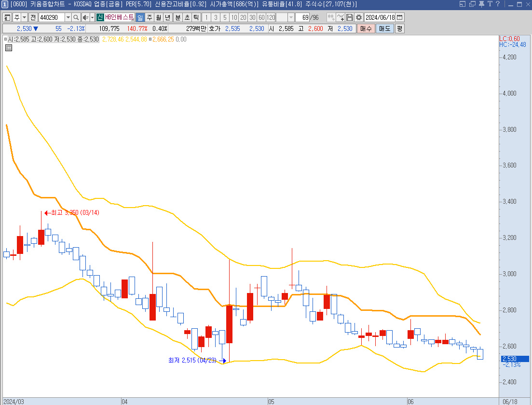
Task: Click the add indicator line icon
Action: tap(341, 17)
